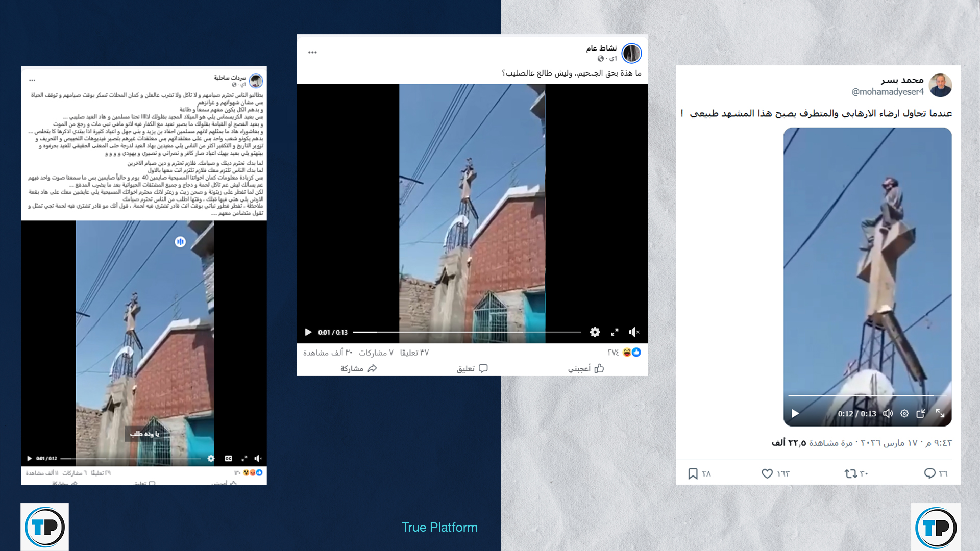Unmute the middle Facebook video
Image resolution: width=980 pixels, height=551 pixels.
coord(634,332)
